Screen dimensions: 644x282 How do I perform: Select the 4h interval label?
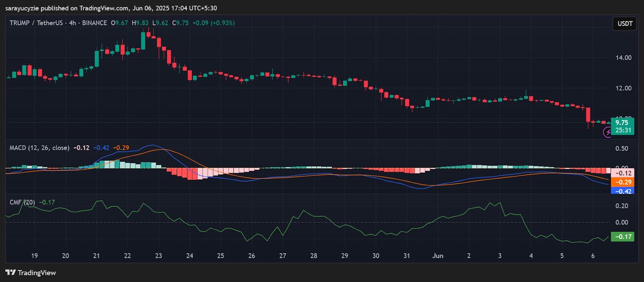point(72,23)
